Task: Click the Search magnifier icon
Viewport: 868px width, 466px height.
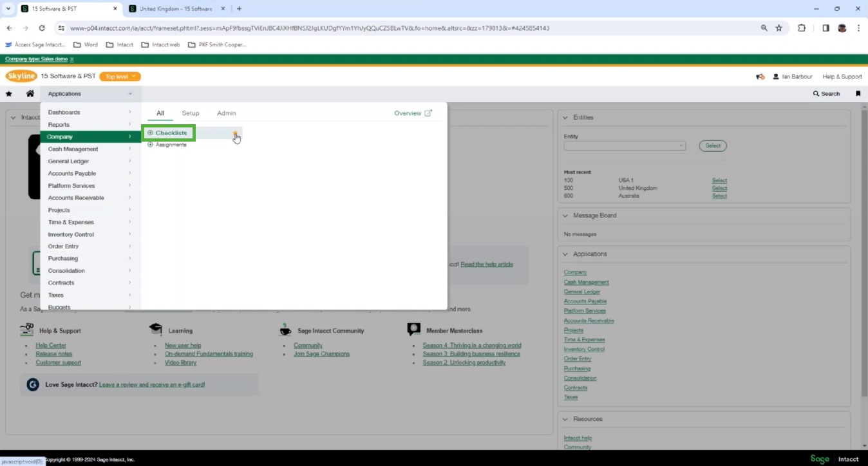Action: click(x=816, y=94)
